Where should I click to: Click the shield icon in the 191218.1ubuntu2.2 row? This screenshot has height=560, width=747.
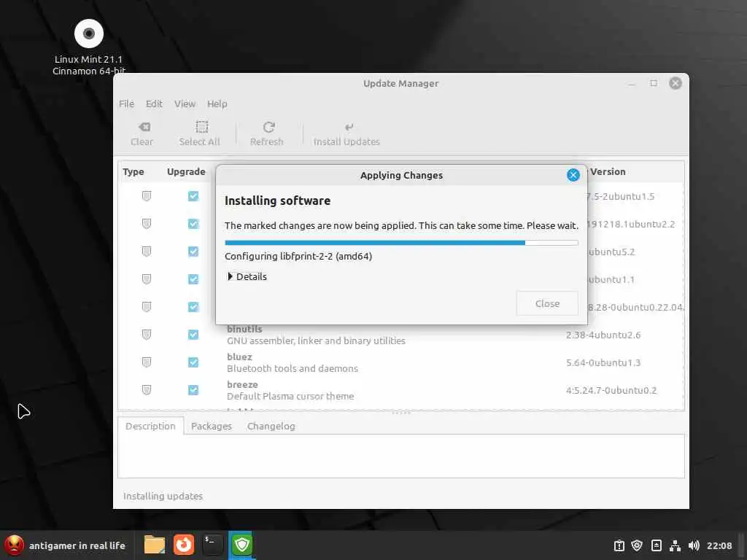pos(146,223)
